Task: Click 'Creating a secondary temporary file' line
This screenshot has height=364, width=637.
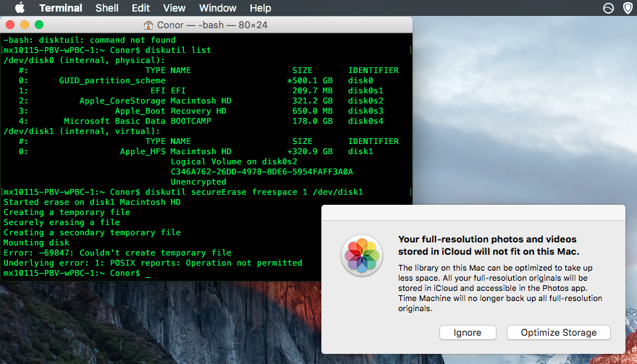Action: pos(92,233)
